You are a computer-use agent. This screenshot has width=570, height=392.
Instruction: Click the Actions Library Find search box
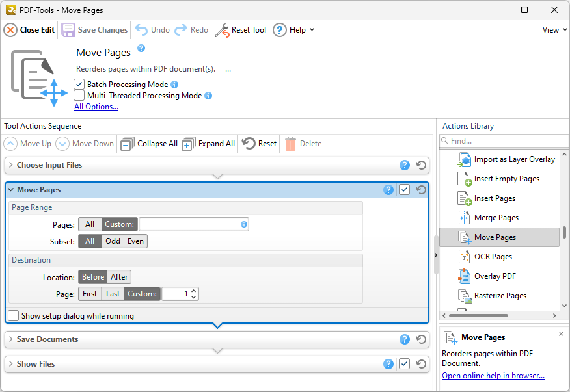pos(504,141)
